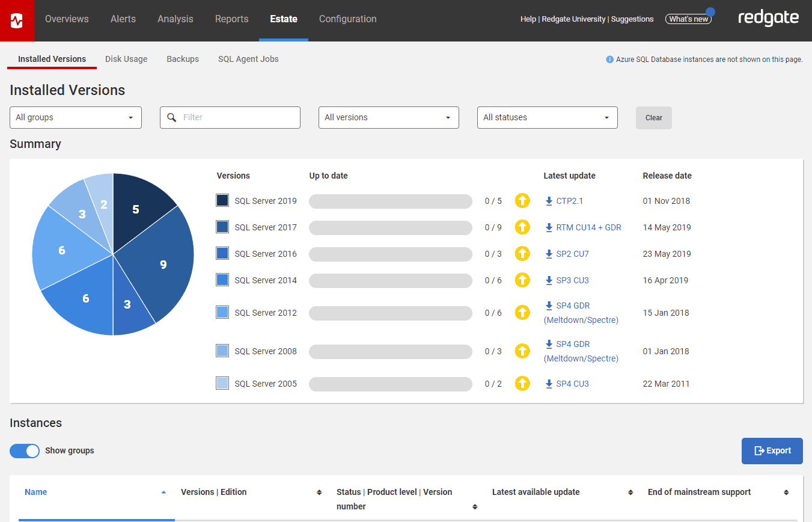Image resolution: width=812 pixels, height=522 pixels.
Task: Click the SQL Server 2019 legend swatch
Action: coord(222,201)
